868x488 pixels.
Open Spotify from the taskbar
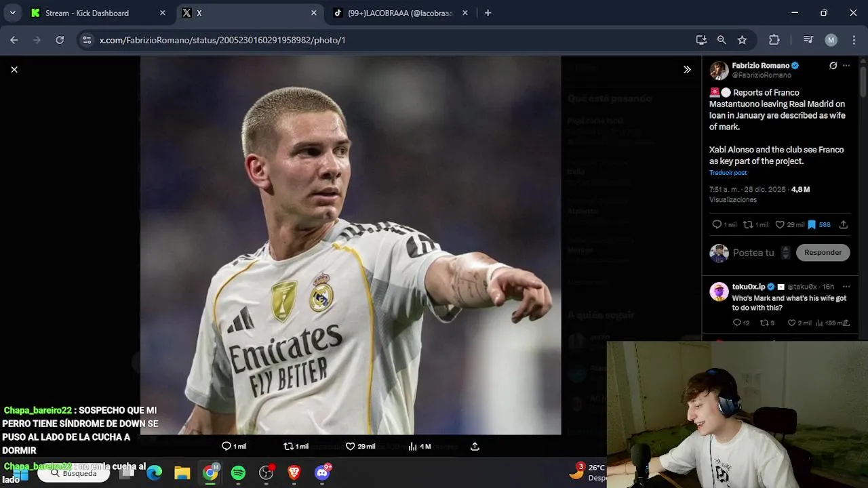(x=238, y=472)
